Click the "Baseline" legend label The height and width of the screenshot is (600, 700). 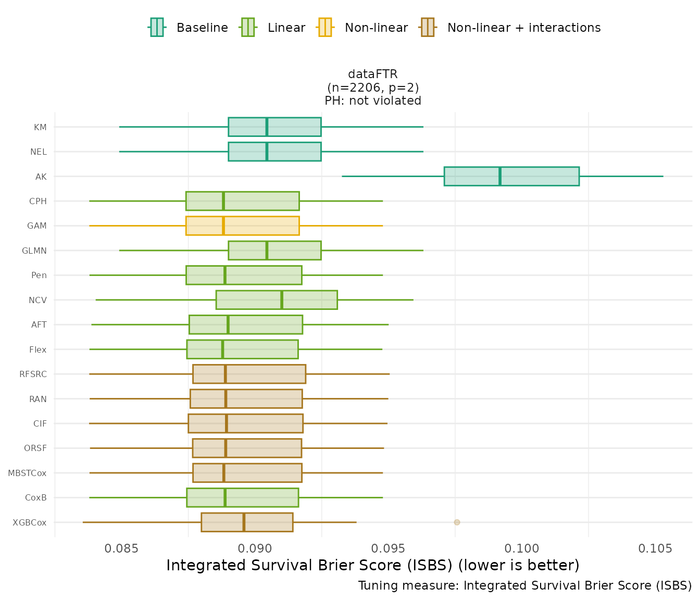pyautogui.click(x=202, y=28)
